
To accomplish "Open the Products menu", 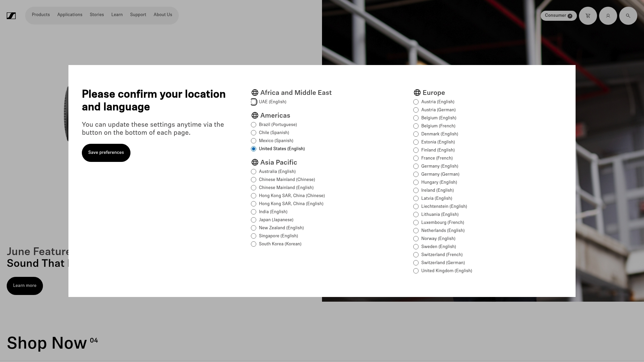I will pyautogui.click(x=41, y=15).
